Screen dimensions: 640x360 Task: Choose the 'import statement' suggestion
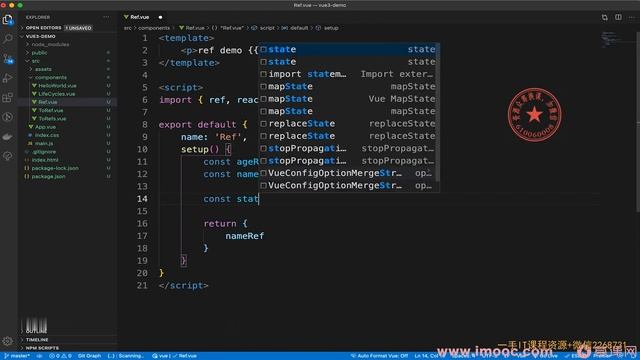coord(348,74)
